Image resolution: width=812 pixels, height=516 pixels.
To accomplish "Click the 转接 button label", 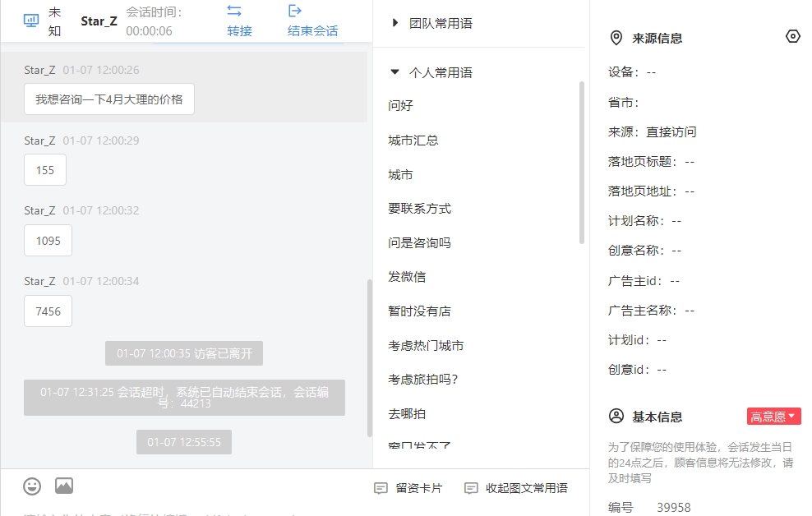I will click(x=239, y=31).
